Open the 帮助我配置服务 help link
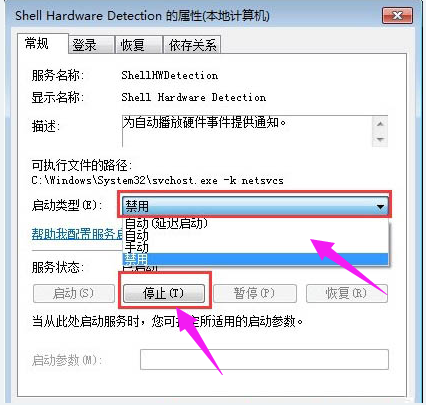The image size is (426, 405). coord(77,234)
